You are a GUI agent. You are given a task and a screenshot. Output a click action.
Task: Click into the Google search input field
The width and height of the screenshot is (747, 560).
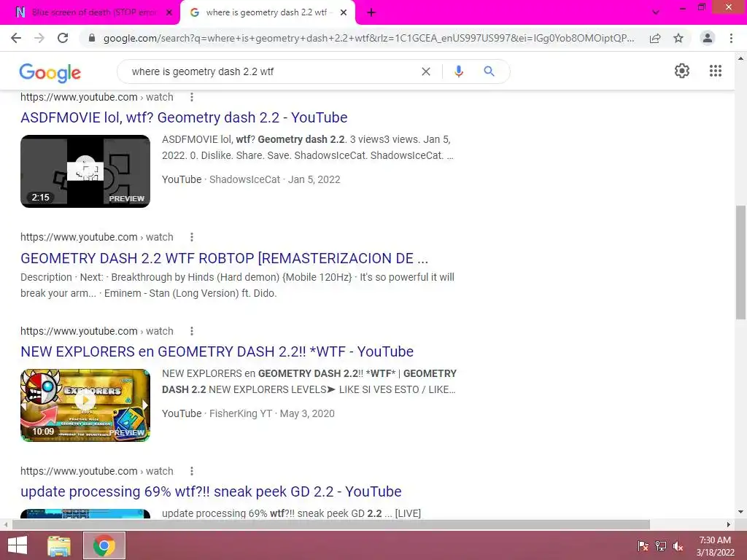271,71
